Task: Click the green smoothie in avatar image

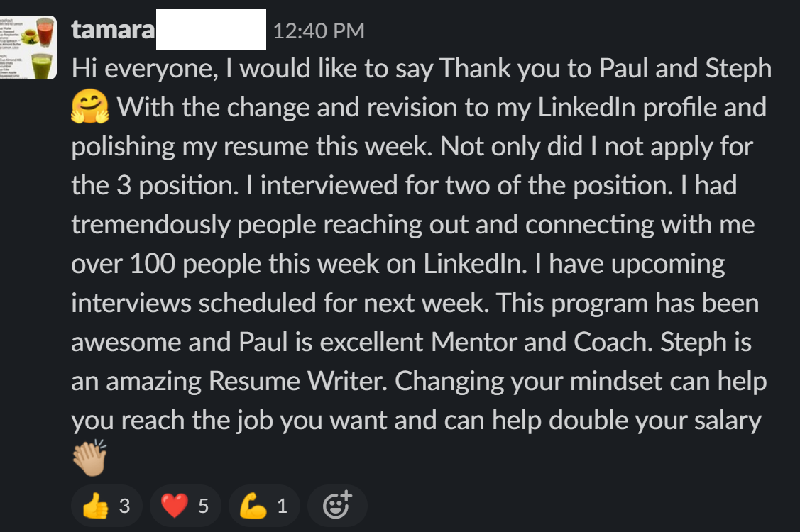Action: 44,67
